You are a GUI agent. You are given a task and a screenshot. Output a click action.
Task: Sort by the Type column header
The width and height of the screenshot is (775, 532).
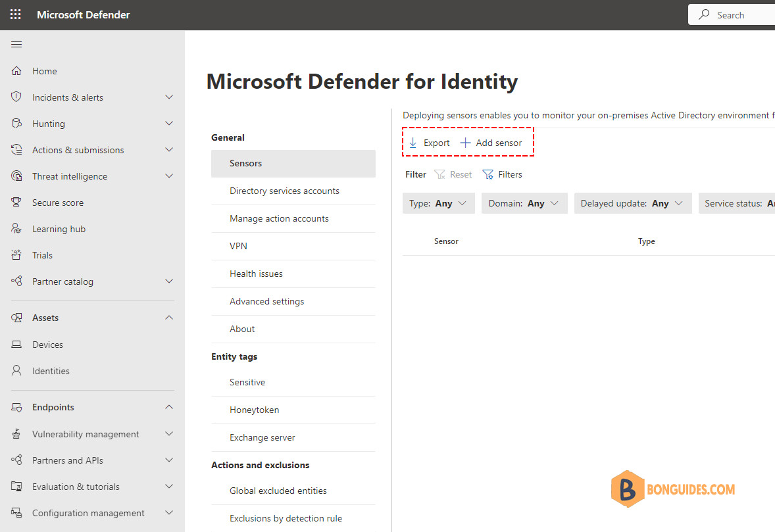[647, 241]
